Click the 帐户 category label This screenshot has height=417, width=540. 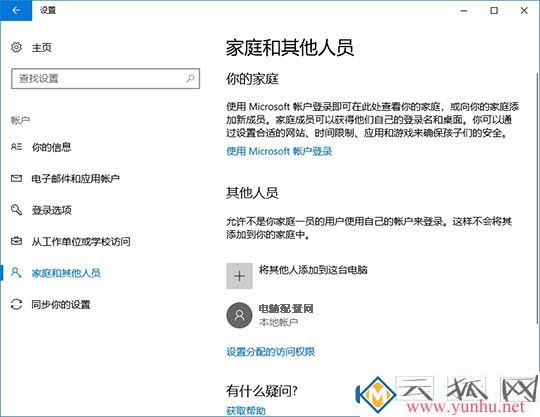[x=20, y=120]
